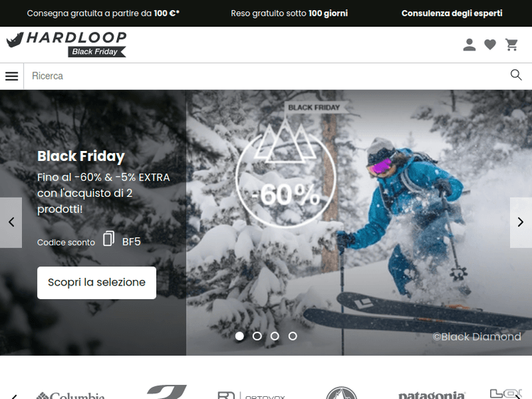The width and height of the screenshot is (532, 399).
Task: Go to next hero slide
Action: 521,223
